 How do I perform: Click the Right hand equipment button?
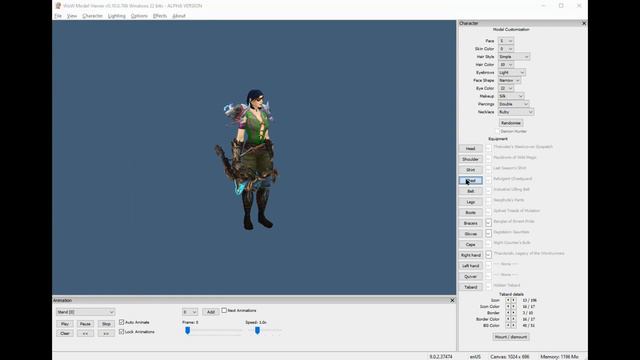(471, 255)
